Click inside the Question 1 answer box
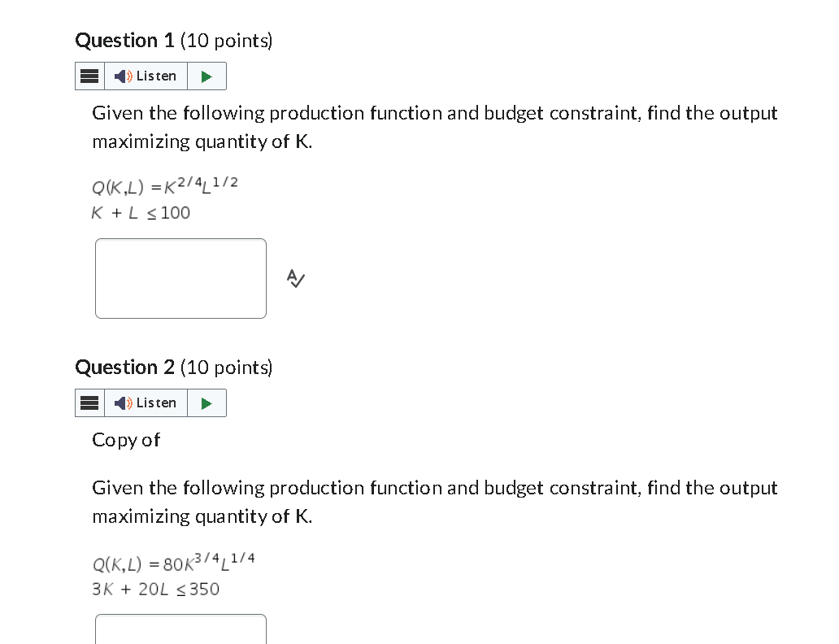 click(x=180, y=278)
